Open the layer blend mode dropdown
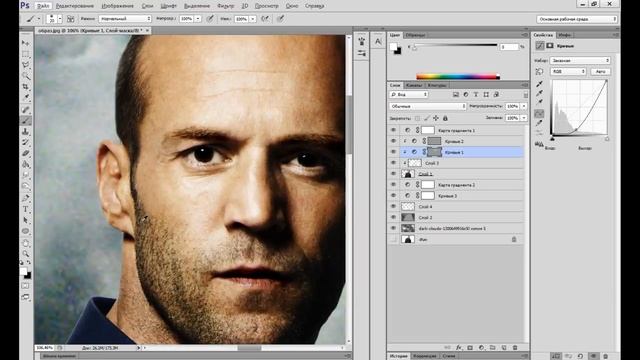Viewport: 640px width, 360px height. pos(428,106)
